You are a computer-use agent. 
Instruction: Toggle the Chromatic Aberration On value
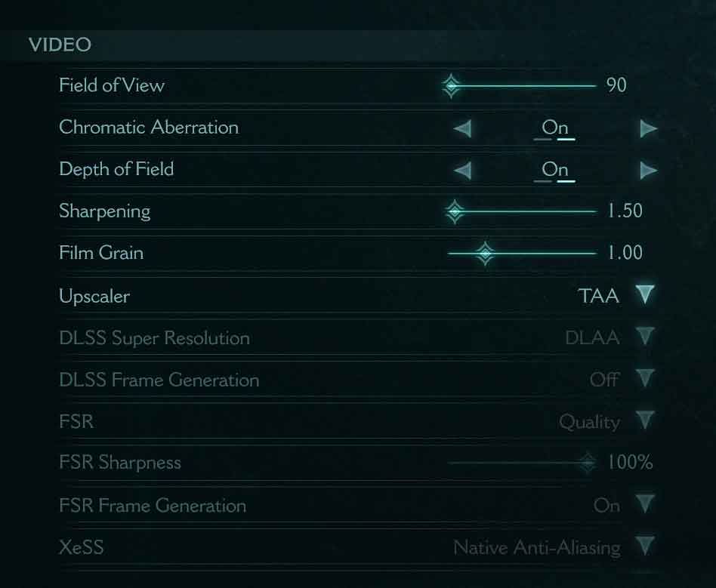click(x=555, y=128)
